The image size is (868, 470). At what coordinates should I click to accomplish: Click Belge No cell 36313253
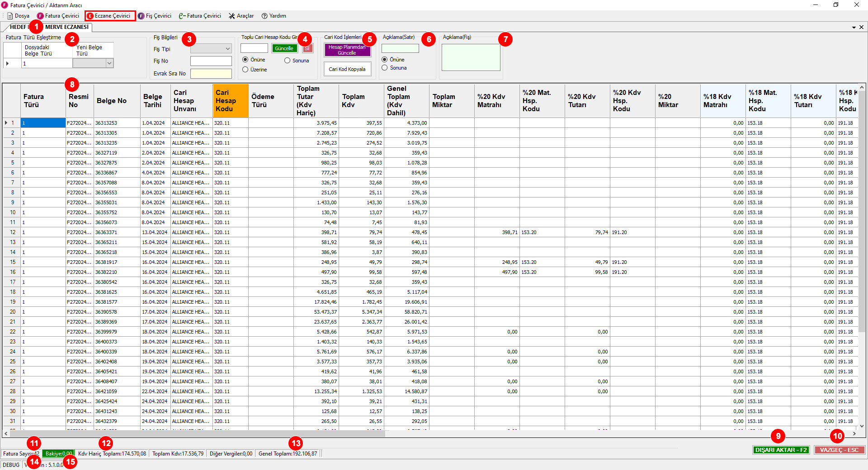pos(117,123)
